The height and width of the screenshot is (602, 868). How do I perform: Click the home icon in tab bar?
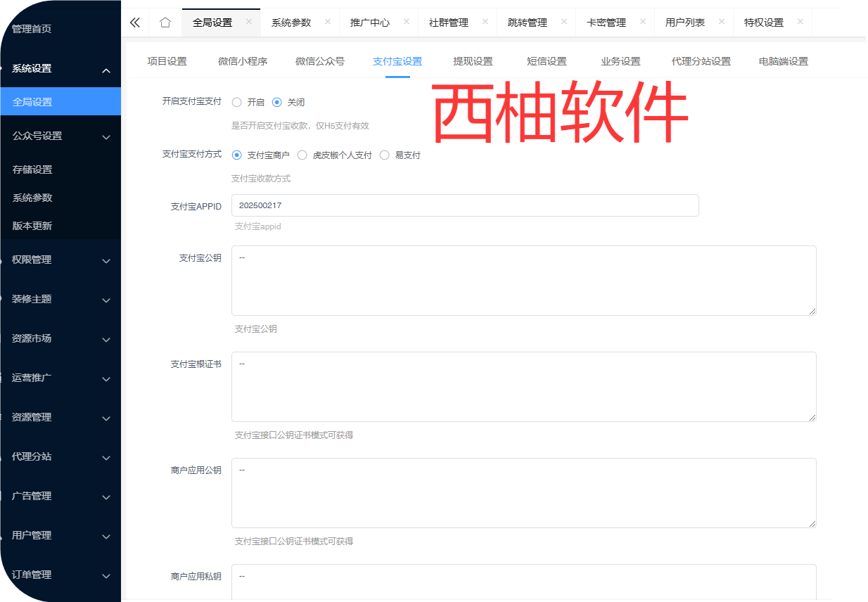165,23
